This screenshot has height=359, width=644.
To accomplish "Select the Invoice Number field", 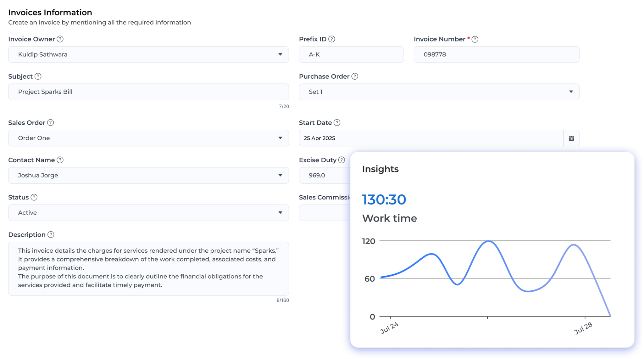I will click(x=496, y=54).
